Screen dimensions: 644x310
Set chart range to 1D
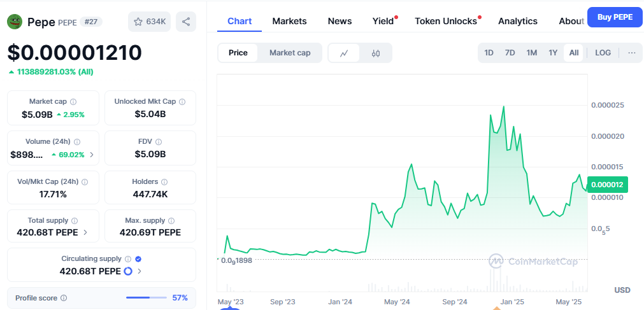pos(489,53)
